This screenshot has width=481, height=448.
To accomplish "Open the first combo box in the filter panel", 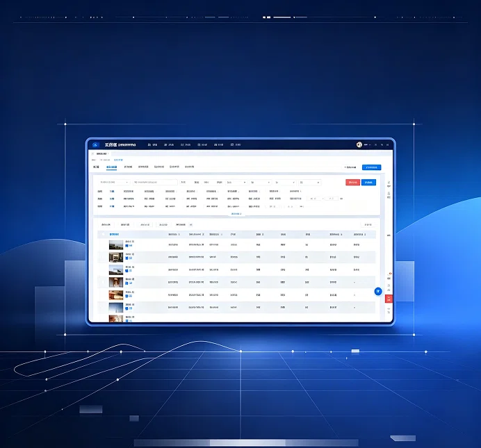I will 114,182.
